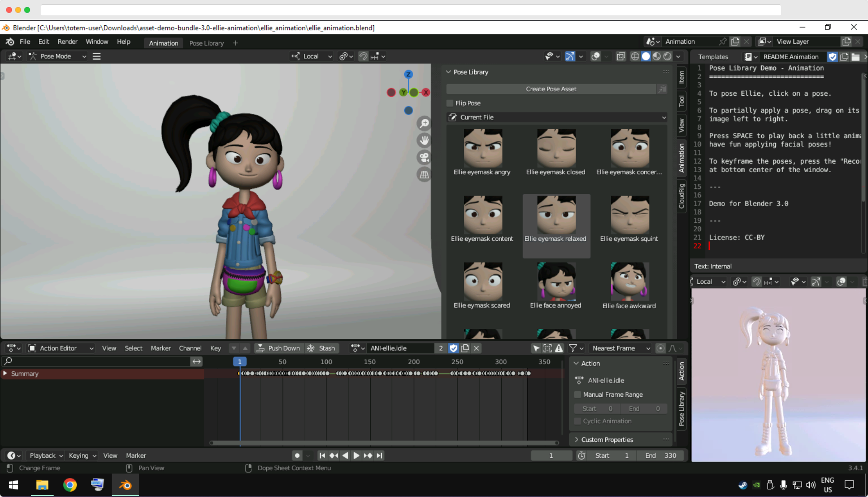
Task: Enable the Flip Pose checkbox
Action: coord(450,103)
